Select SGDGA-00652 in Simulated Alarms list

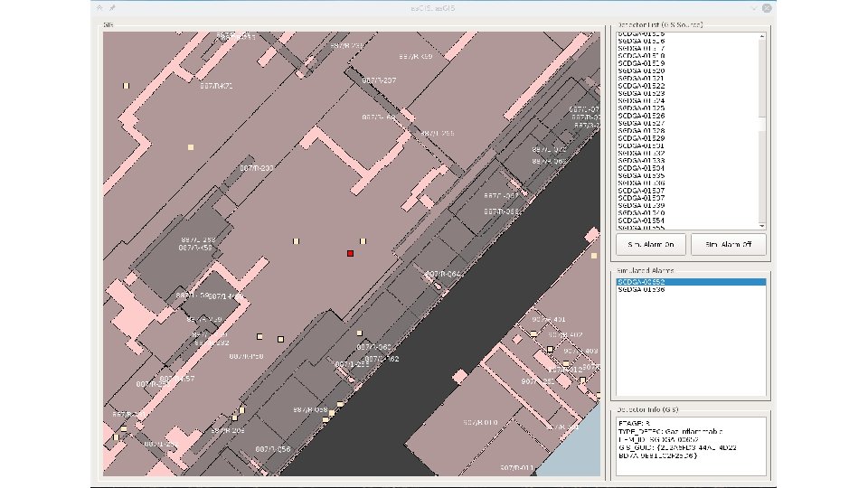(x=641, y=282)
